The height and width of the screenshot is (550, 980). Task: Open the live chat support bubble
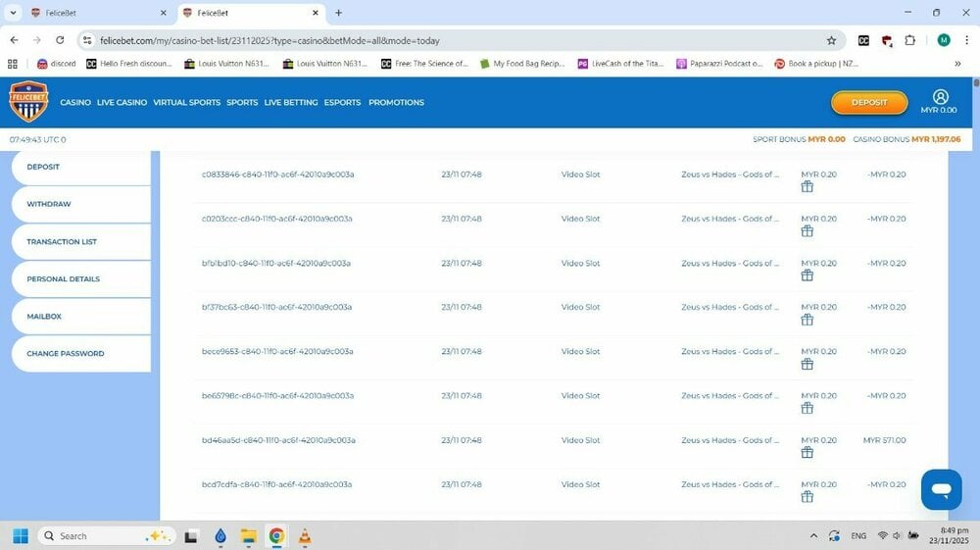[x=941, y=489]
